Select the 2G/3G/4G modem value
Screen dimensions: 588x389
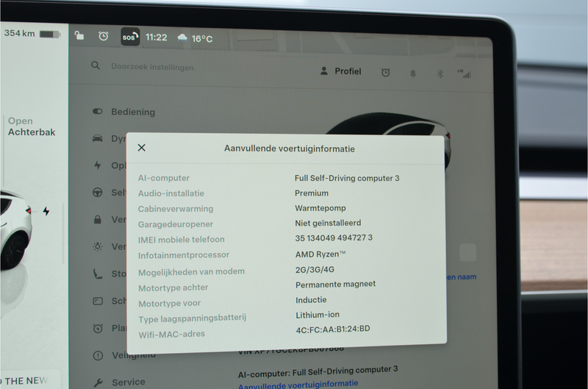pyautogui.click(x=315, y=269)
